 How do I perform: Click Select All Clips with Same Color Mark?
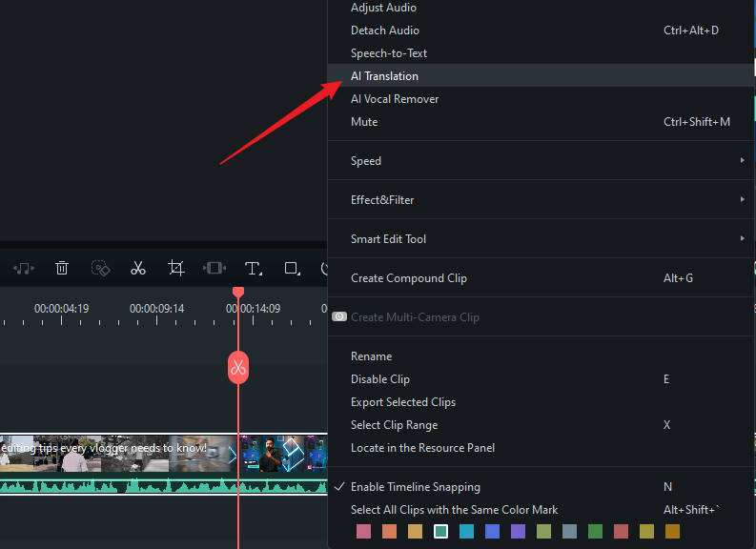[x=541, y=510]
